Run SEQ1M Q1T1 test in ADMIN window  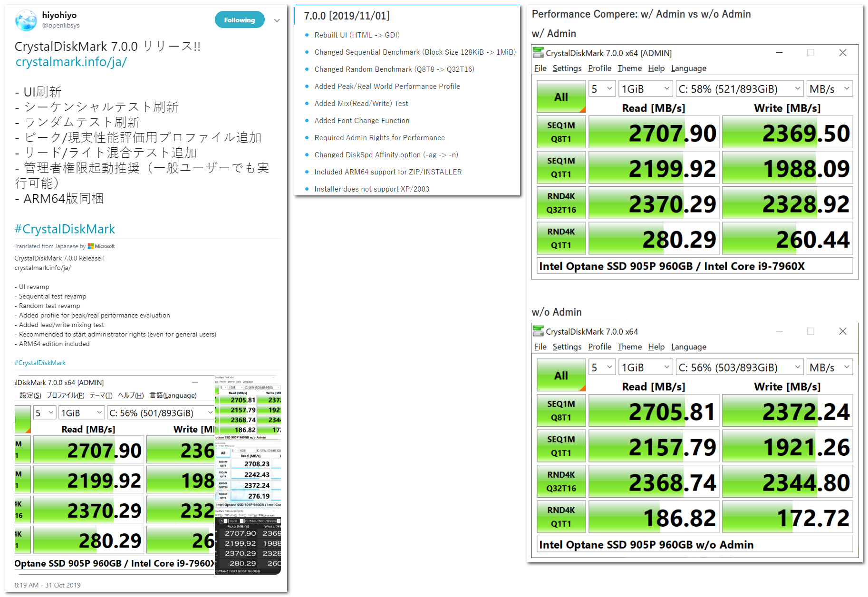click(561, 167)
